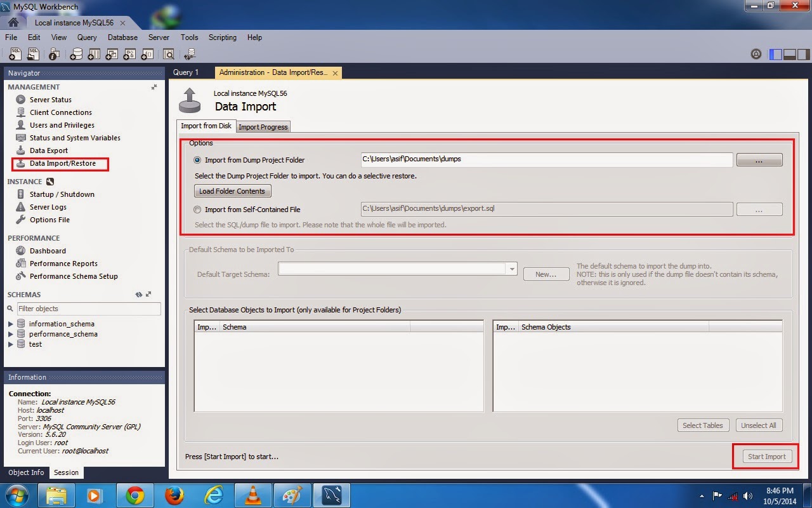Click the Select Tables button

coord(703,425)
